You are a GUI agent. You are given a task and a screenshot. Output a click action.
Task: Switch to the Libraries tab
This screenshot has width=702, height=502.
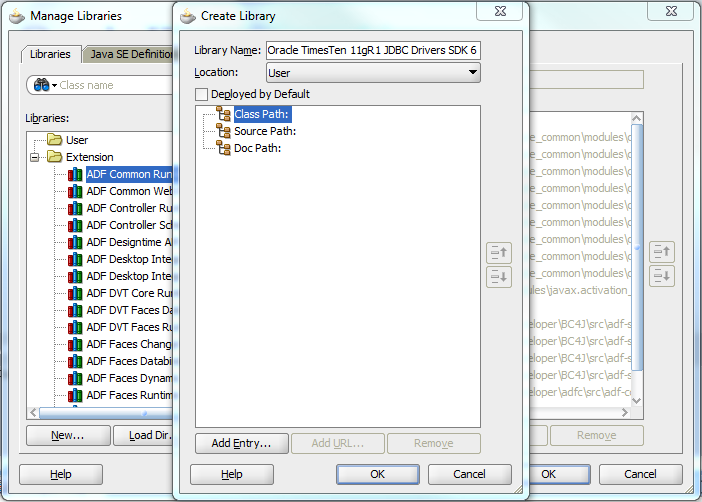(x=50, y=54)
